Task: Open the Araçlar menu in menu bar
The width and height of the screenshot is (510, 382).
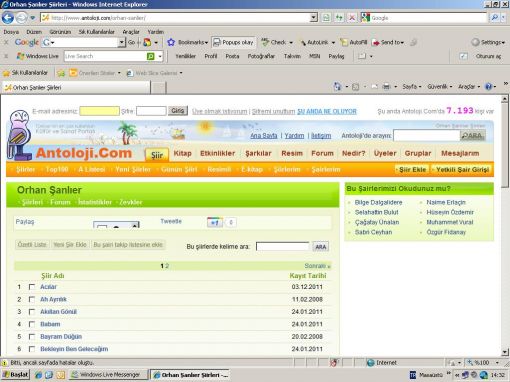Action: 131,32
